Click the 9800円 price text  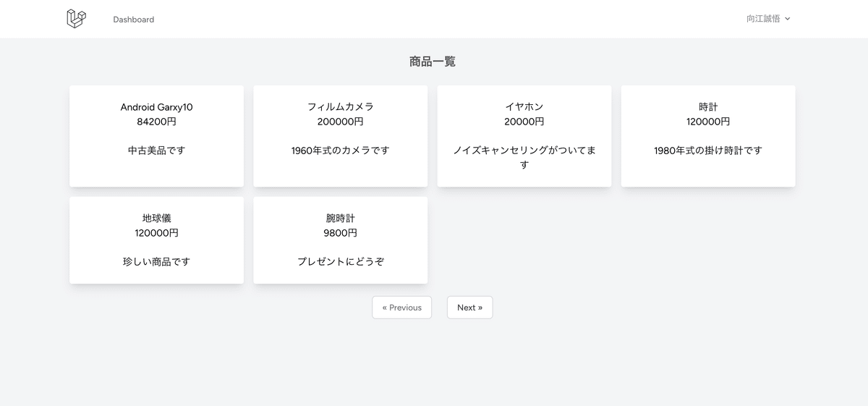[341, 233]
